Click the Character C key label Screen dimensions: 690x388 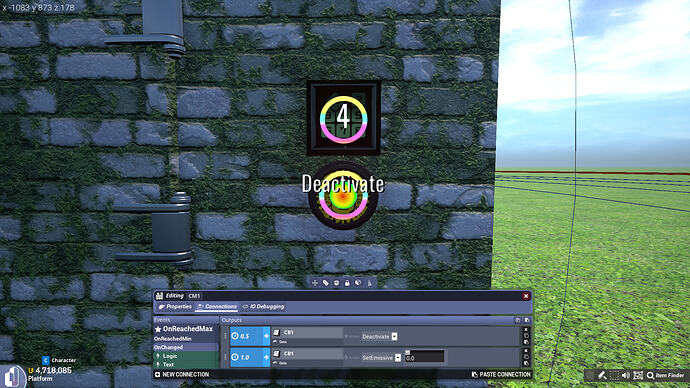coord(45,360)
